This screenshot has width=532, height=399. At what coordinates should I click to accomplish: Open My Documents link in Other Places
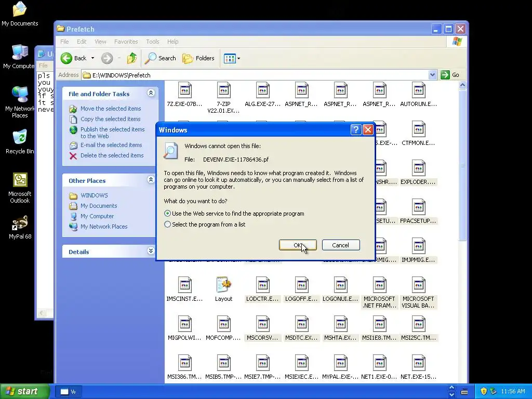98,206
